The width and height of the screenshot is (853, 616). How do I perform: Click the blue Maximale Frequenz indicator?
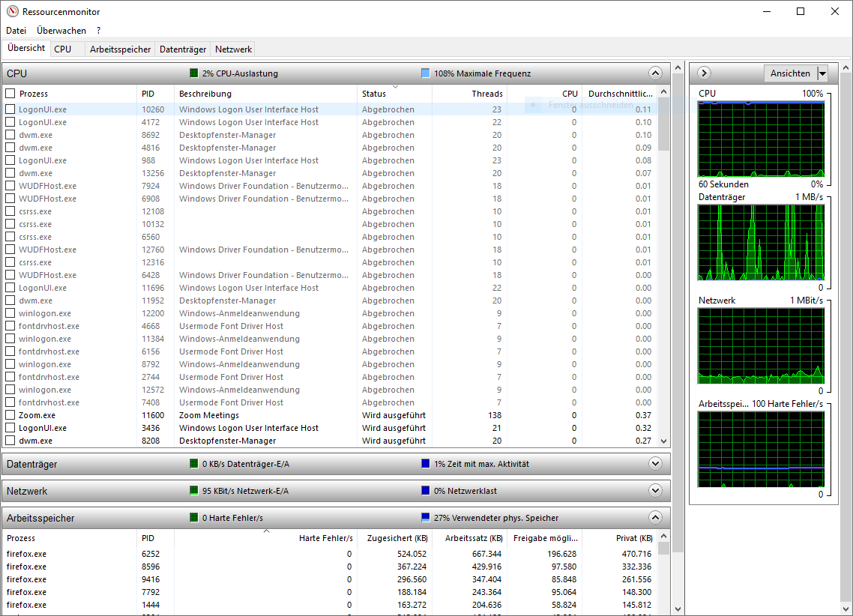click(424, 73)
